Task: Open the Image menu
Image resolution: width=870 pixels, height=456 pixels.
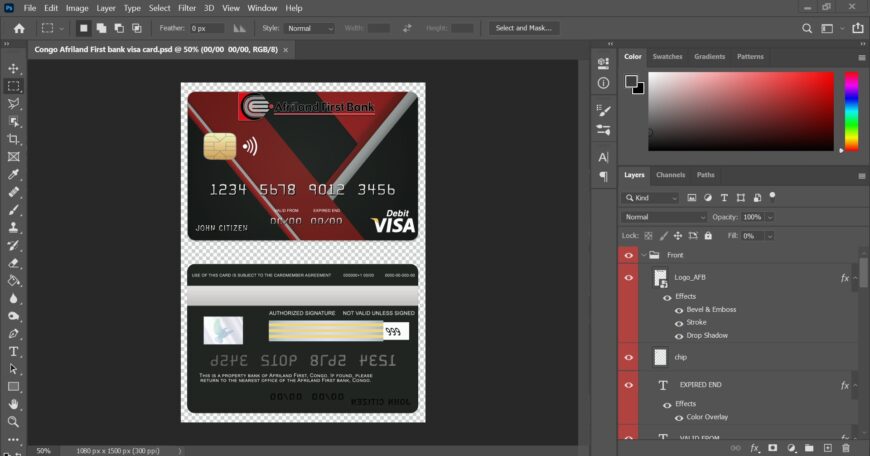Action: coord(77,8)
